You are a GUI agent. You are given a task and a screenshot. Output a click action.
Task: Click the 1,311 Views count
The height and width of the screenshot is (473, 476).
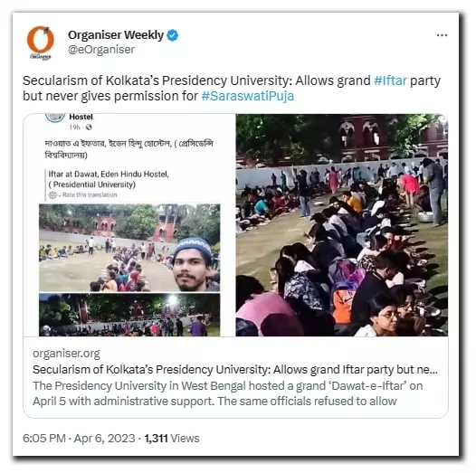point(172,439)
